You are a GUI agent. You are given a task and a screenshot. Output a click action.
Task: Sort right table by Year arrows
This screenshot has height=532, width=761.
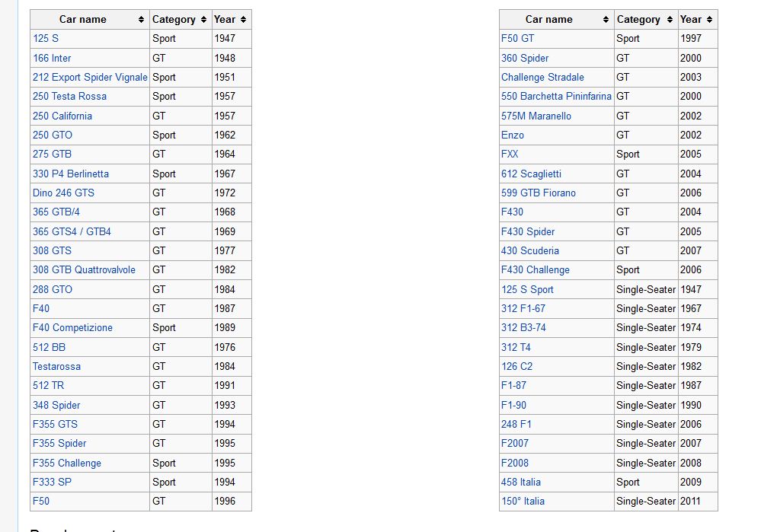click(x=709, y=20)
